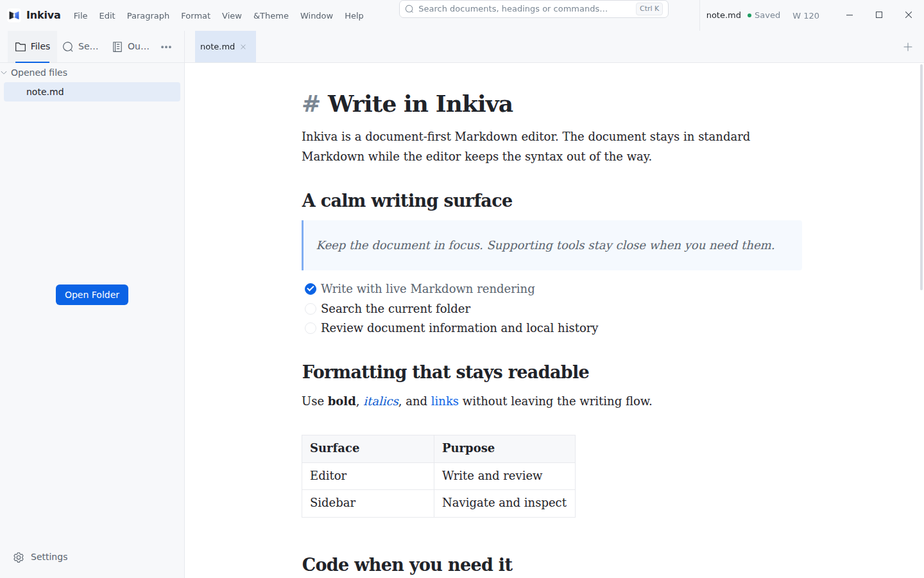Click the Ctrl K shortcut badge
The height and width of the screenshot is (578, 924).
pyautogui.click(x=649, y=9)
